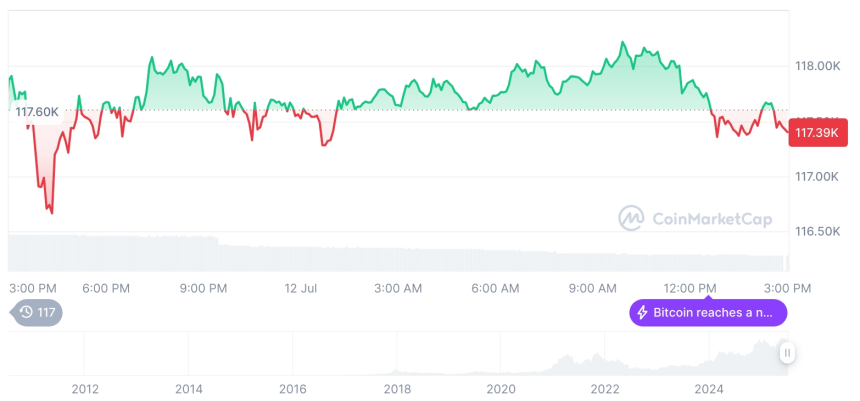The height and width of the screenshot is (401, 860).
Task: Click the 6:00 PM time axis label
Action: [106, 288]
